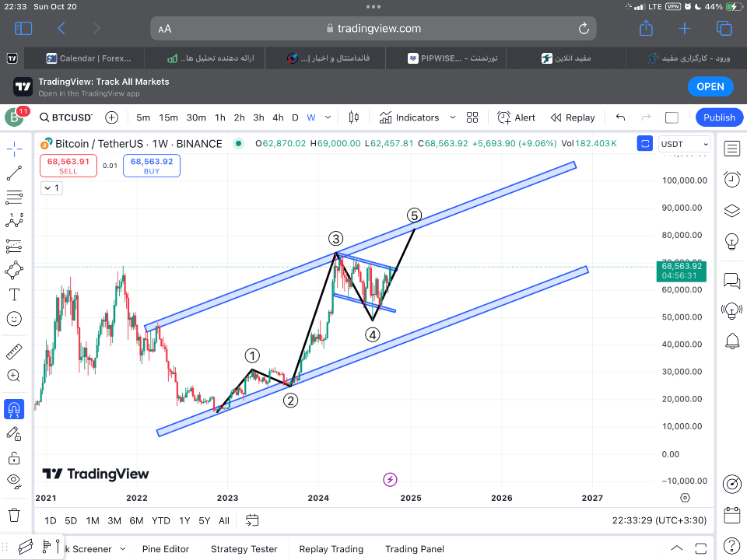Viewport: 747px width, 560px height.
Task: Activate the zoom in tool
Action: [14, 376]
